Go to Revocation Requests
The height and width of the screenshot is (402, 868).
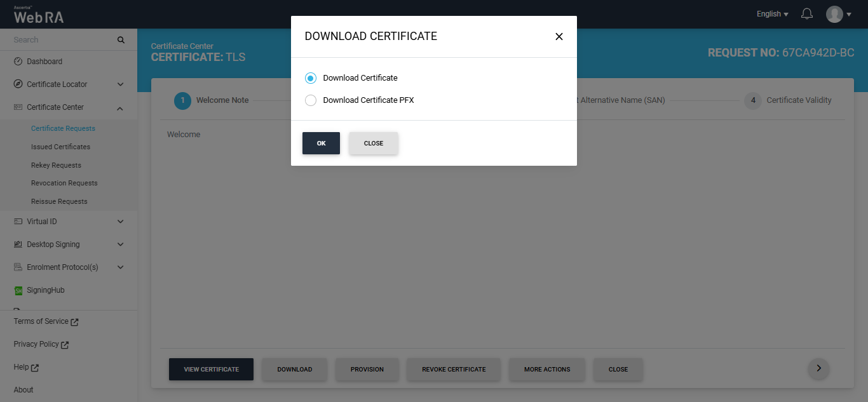(x=64, y=183)
